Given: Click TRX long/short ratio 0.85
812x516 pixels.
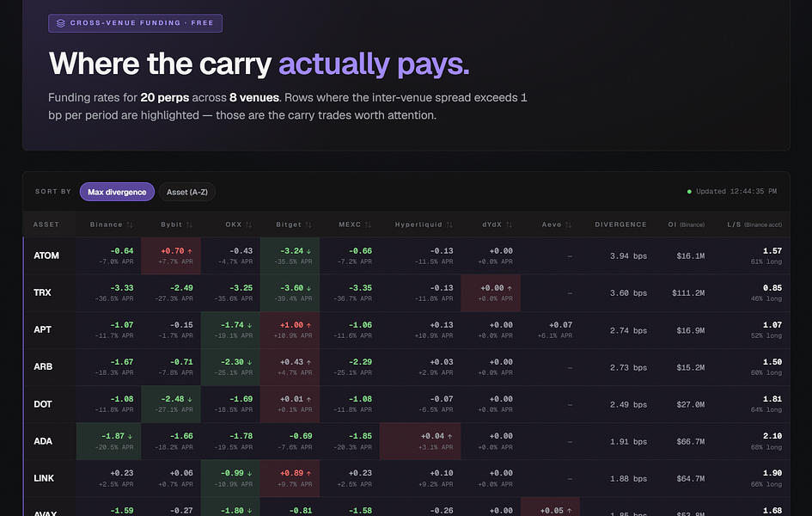Looking at the screenshot, I should click(x=772, y=288).
